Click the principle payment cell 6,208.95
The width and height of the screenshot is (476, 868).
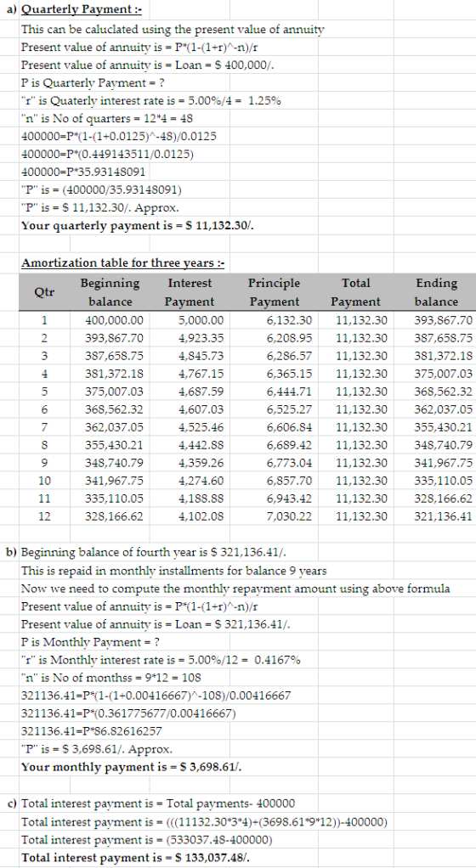tap(289, 338)
